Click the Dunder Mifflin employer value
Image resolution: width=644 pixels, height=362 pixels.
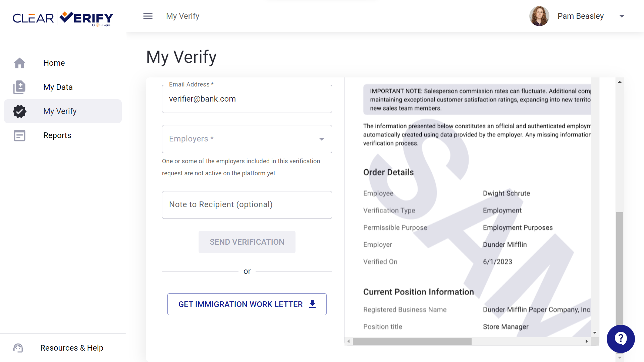pyautogui.click(x=505, y=245)
